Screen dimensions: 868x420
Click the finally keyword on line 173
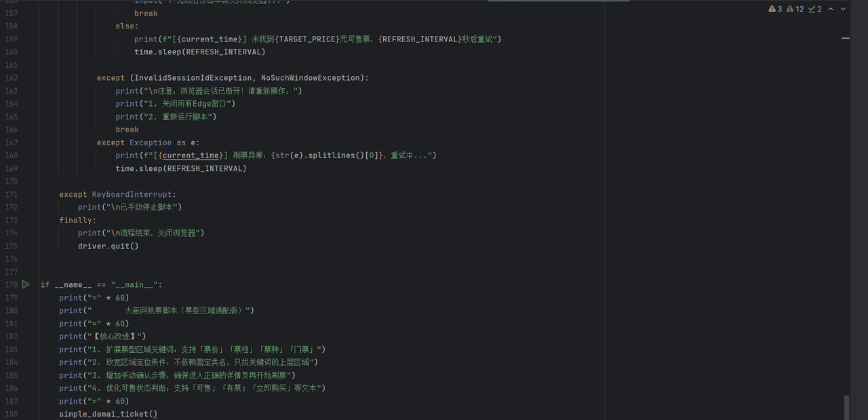(77, 221)
